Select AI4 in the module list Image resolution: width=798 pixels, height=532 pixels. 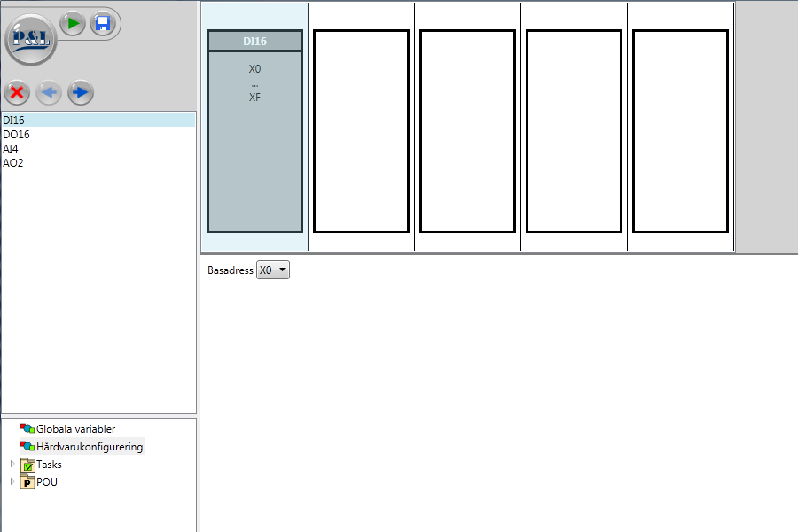tap(98, 149)
